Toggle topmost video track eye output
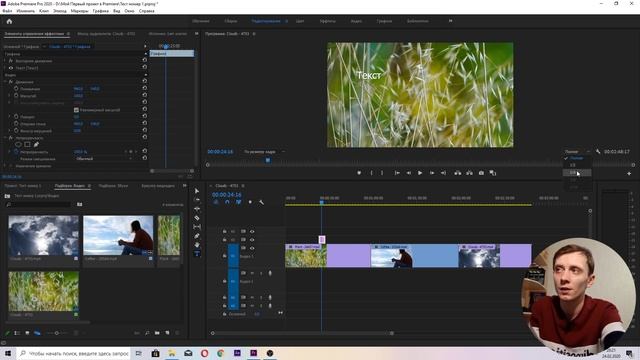Screen dimensions: 640x360 pos(252,231)
